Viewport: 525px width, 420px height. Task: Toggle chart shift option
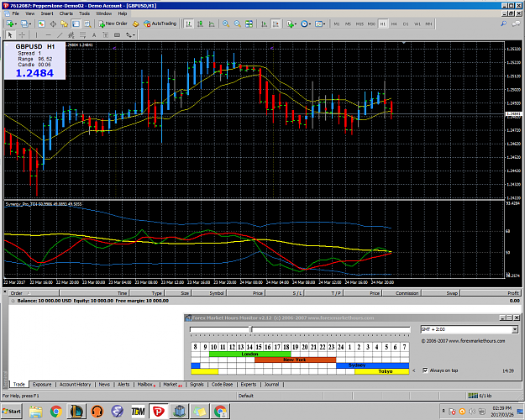tap(276, 24)
